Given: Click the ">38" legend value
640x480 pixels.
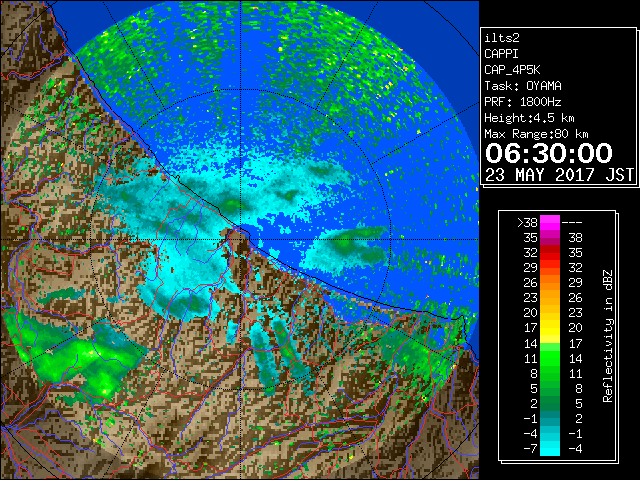Looking at the screenshot, I should tap(527, 223).
